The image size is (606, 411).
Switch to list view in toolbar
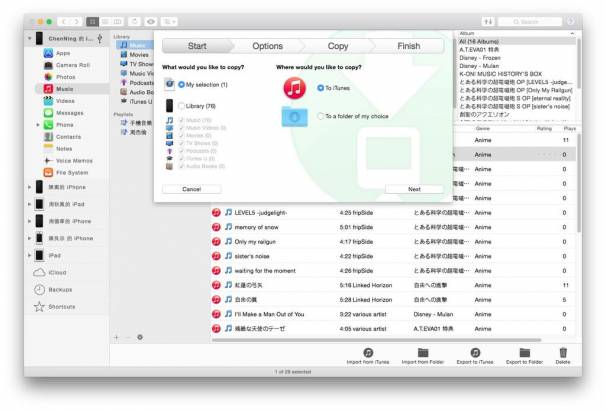tap(105, 22)
